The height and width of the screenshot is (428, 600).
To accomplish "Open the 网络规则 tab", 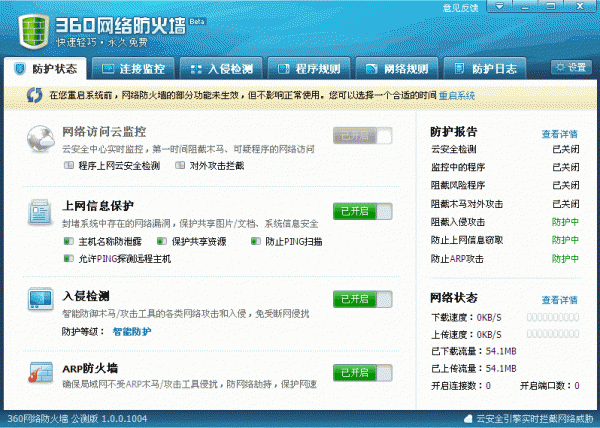I will [x=397, y=69].
